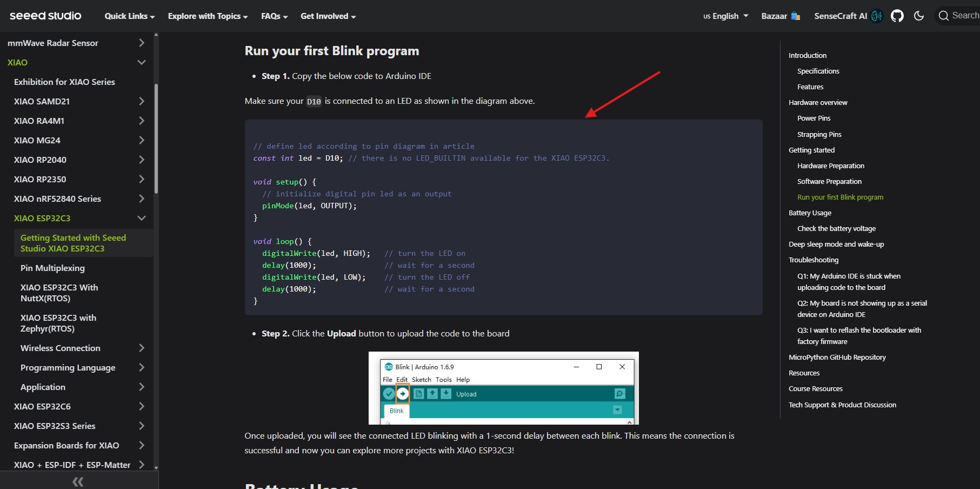The width and height of the screenshot is (980, 489).
Task: Collapse XIAO ESP32C3 chevron
Action: pyautogui.click(x=142, y=218)
